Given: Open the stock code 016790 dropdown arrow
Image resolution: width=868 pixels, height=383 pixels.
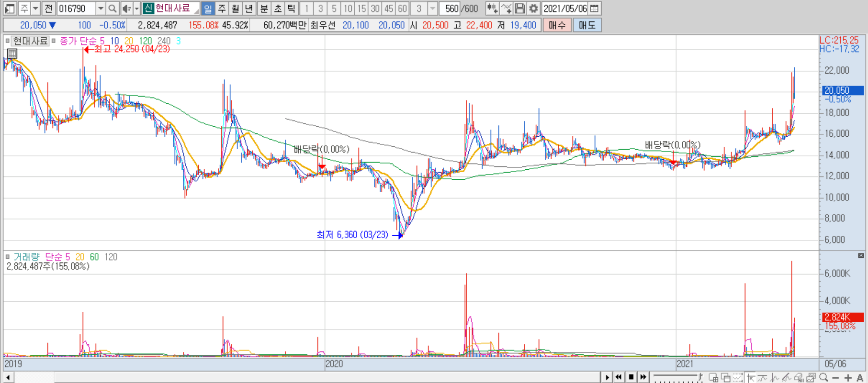Looking at the screenshot, I should (101, 9).
